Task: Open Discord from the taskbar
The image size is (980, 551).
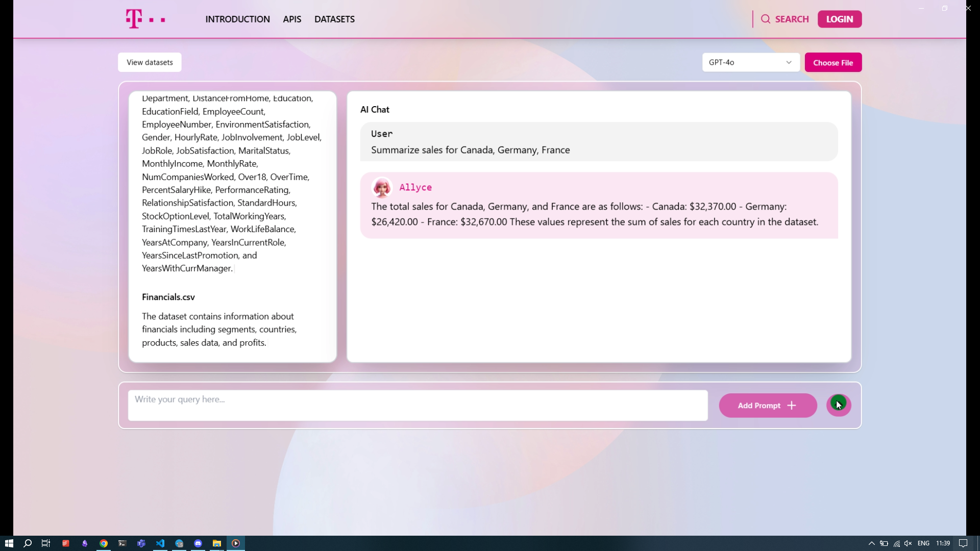Action: (x=198, y=543)
